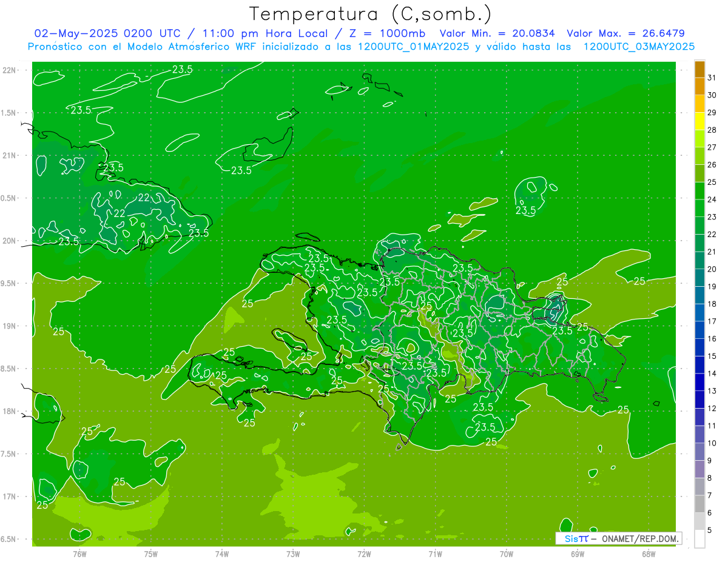The image size is (728, 562).
Task: Click the 'ONAMET/REP.DOM.' credit label
Action: [639, 538]
